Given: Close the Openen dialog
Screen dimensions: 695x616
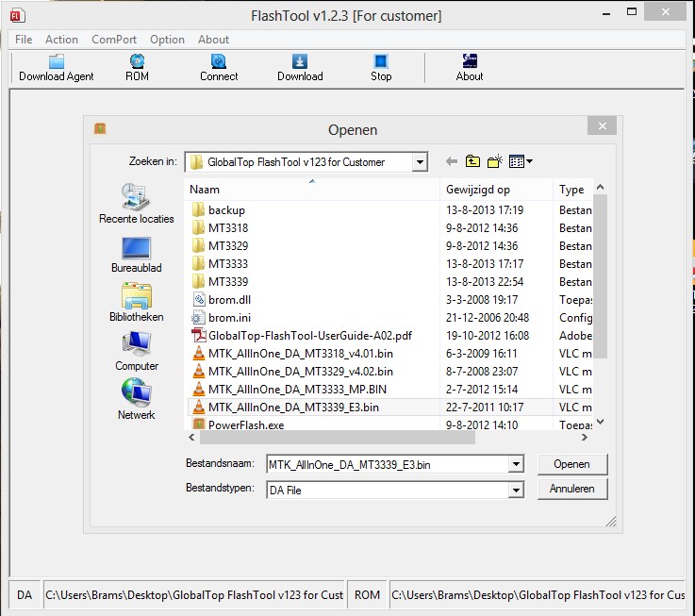Looking at the screenshot, I should (602, 126).
